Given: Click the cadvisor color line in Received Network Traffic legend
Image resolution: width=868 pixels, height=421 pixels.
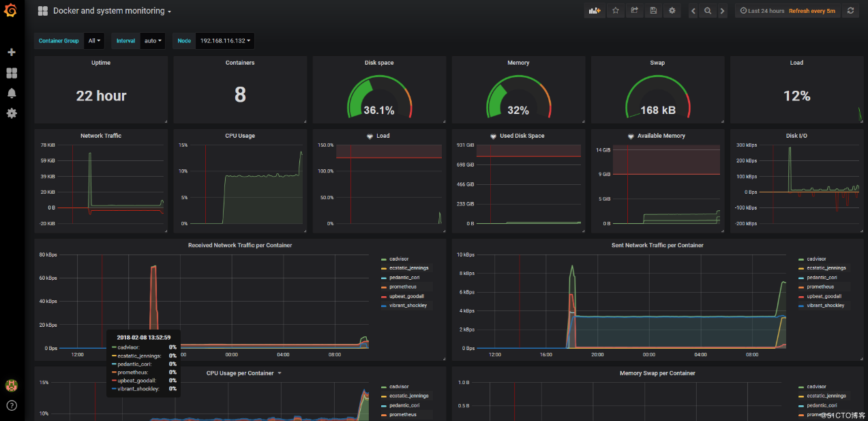Looking at the screenshot, I should tap(383, 259).
